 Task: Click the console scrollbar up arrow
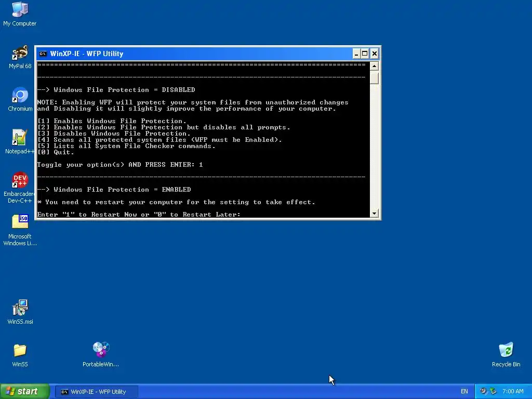(x=374, y=66)
